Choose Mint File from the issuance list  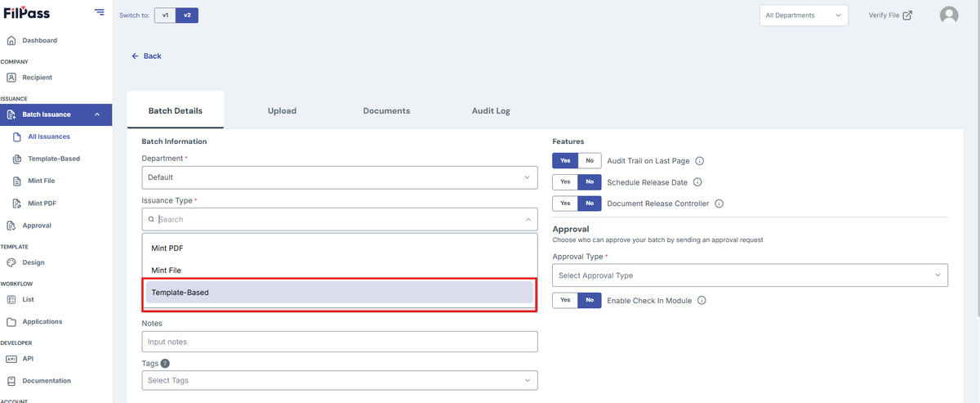pyautogui.click(x=340, y=270)
